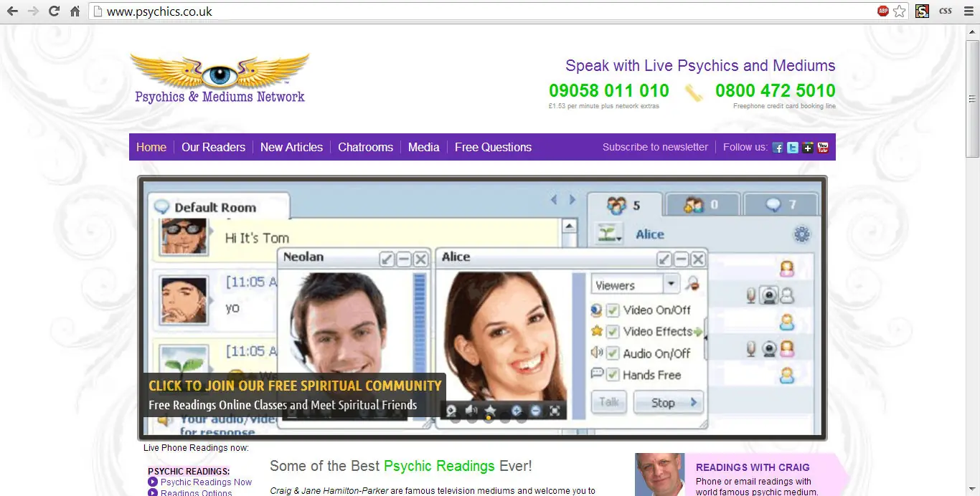Click the colorful S extension icon
980x496 pixels.
point(922,11)
